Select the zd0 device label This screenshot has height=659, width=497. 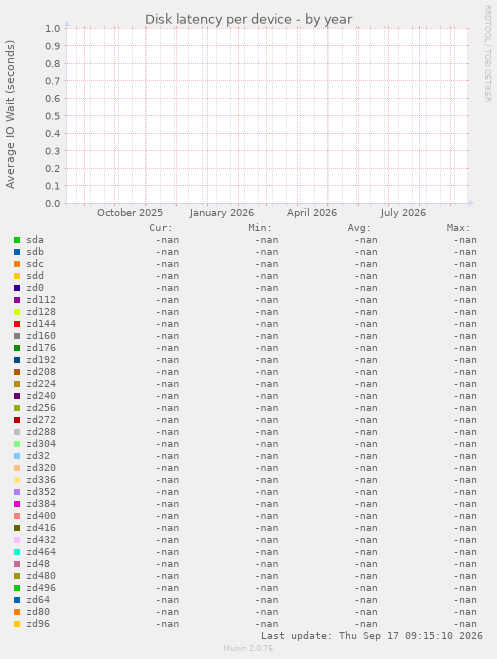point(35,288)
